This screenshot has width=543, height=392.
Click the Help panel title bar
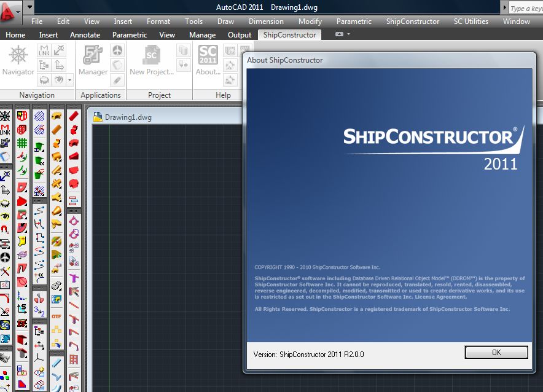(x=223, y=95)
